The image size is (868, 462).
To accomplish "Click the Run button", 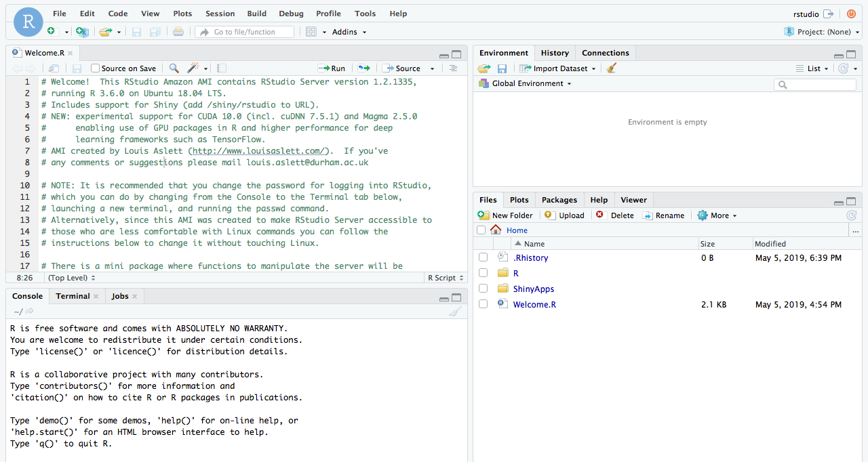I will point(332,68).
